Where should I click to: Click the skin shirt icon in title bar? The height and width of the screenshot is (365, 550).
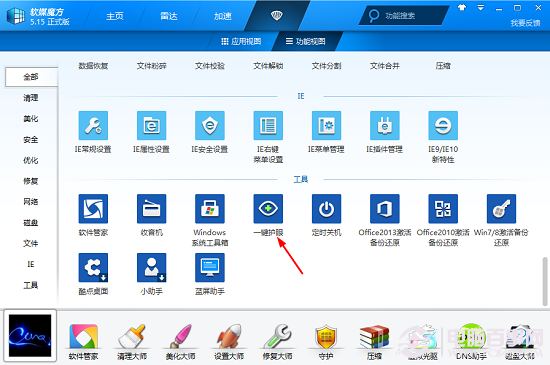(x=462, y=7)
